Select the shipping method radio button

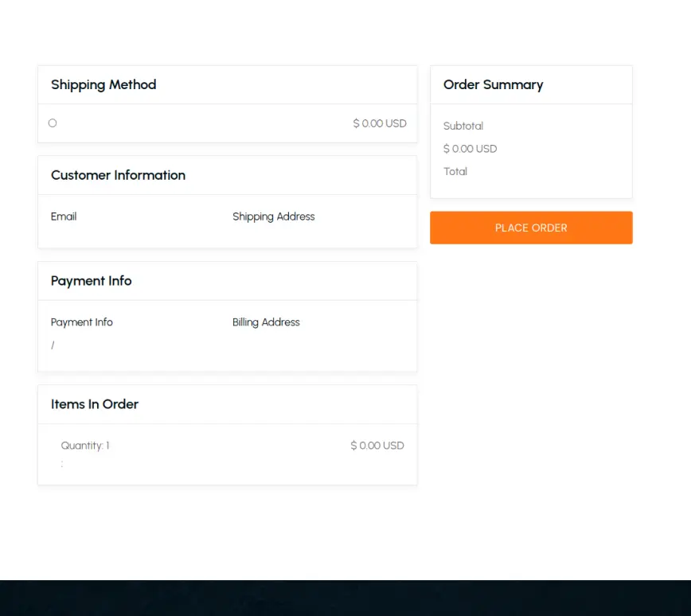point(52,123)
